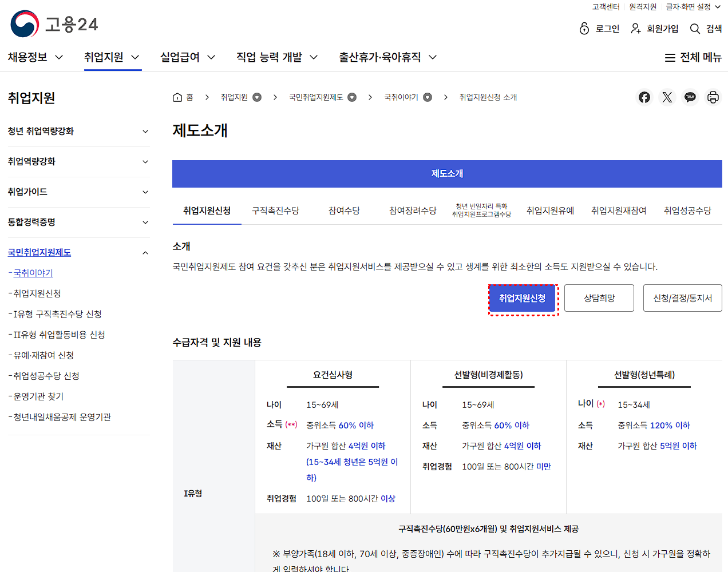Open 회원가입 sign-up page
The height and width of the screenshot is (572, 728).
[654, 29]
